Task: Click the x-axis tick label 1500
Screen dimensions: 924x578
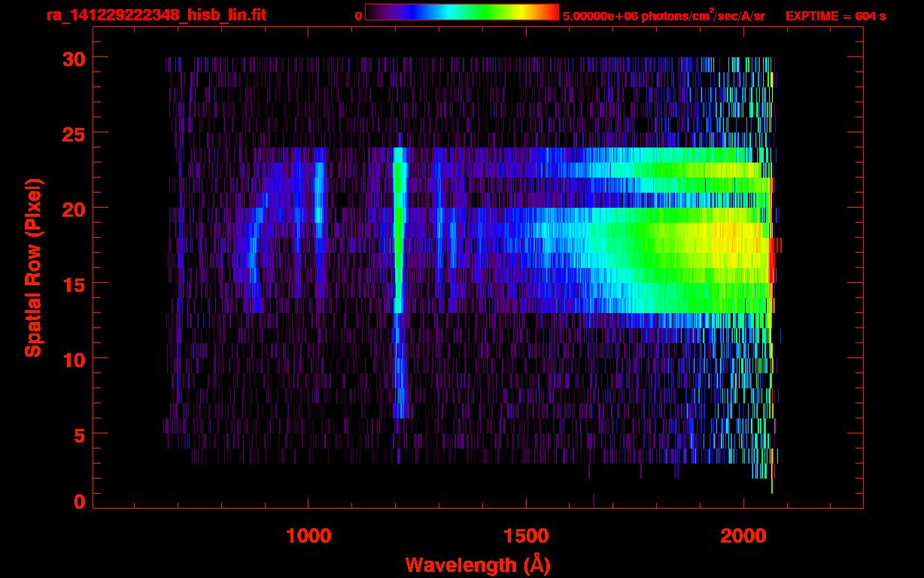Action: 526,536
